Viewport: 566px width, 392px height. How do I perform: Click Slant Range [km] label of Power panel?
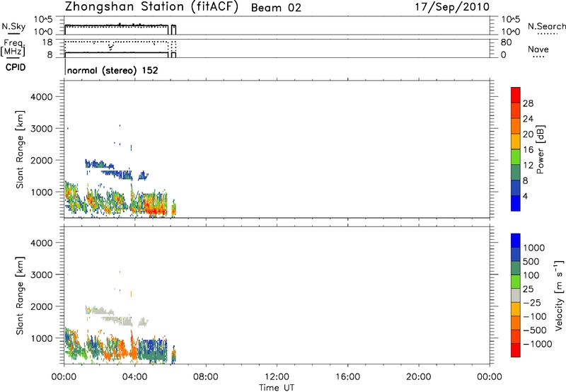[20, 149]
